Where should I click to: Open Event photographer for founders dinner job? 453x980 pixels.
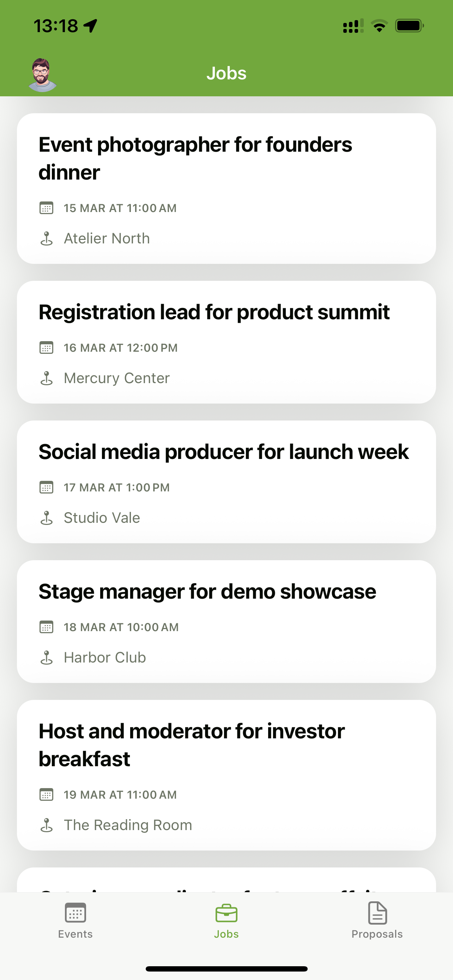pos(195,158)
